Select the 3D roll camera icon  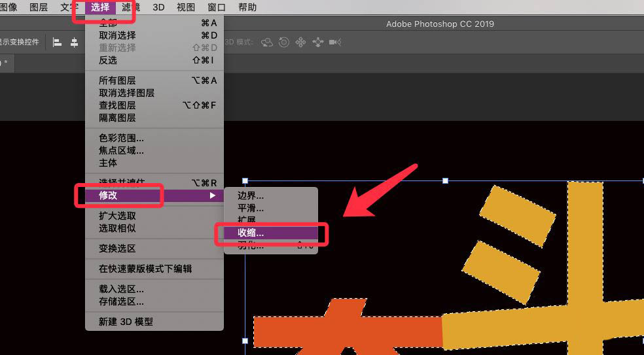click(x=284, y=42)
